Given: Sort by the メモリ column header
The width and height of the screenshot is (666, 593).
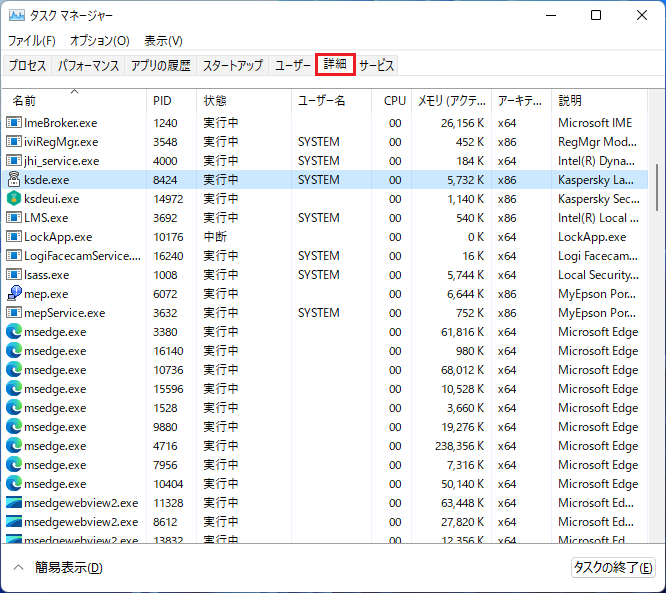Looking at the screenshot, I should point(452,101).
